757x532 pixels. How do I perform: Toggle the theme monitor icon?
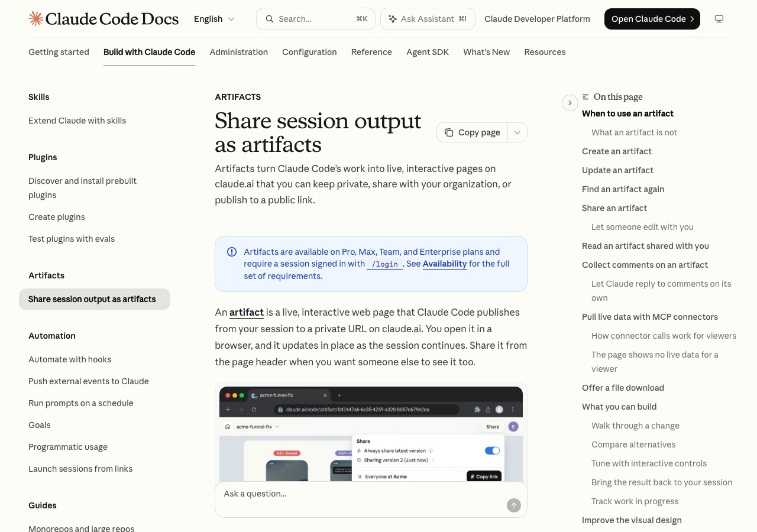[719, 19]
